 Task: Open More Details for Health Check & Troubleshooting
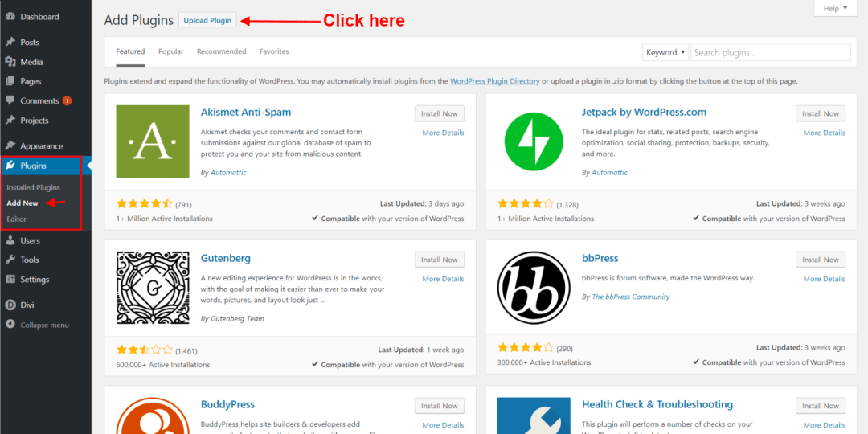tap(825, 425)
